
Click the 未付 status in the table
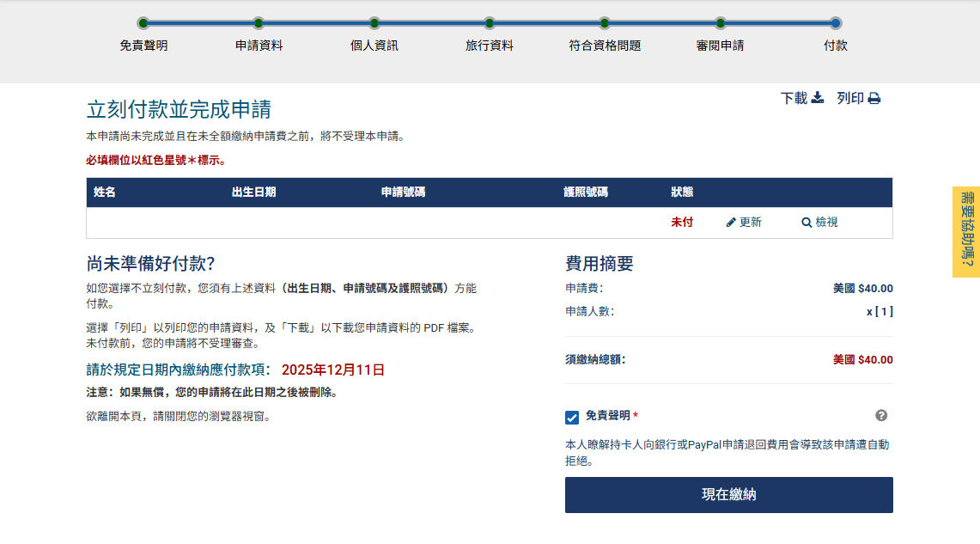coord(682,223)
